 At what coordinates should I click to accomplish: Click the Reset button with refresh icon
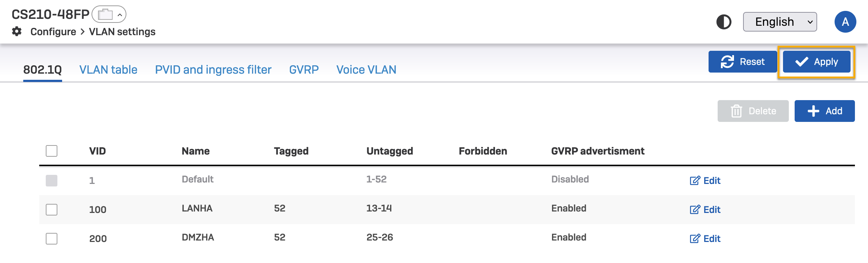(x=743, y=62)
